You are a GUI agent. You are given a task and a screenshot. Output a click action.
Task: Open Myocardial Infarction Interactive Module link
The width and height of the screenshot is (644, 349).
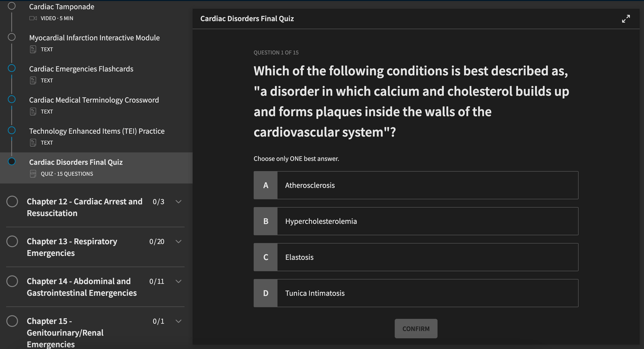(x=94, y=38)
